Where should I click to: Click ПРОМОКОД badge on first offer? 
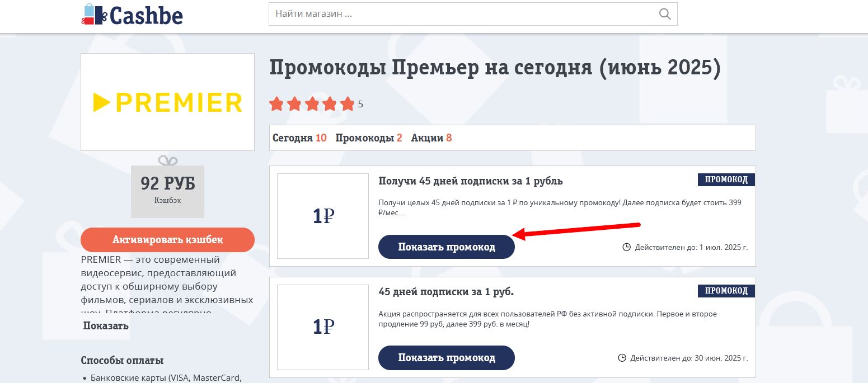[726, 179]
